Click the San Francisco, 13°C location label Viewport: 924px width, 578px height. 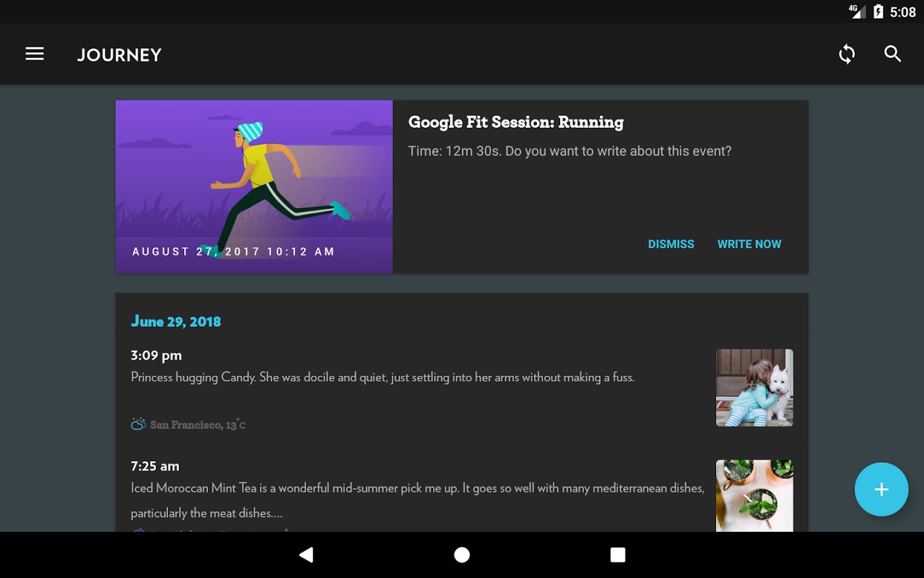pos(198,425)
